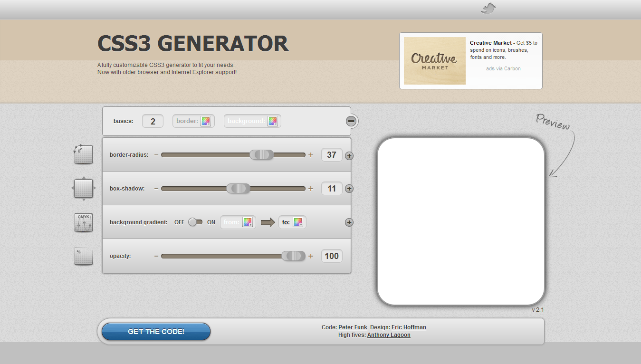The width and height of the screenshot is (641, 364).
Task: Open the Peter Funk link
Action: point(353,327)
